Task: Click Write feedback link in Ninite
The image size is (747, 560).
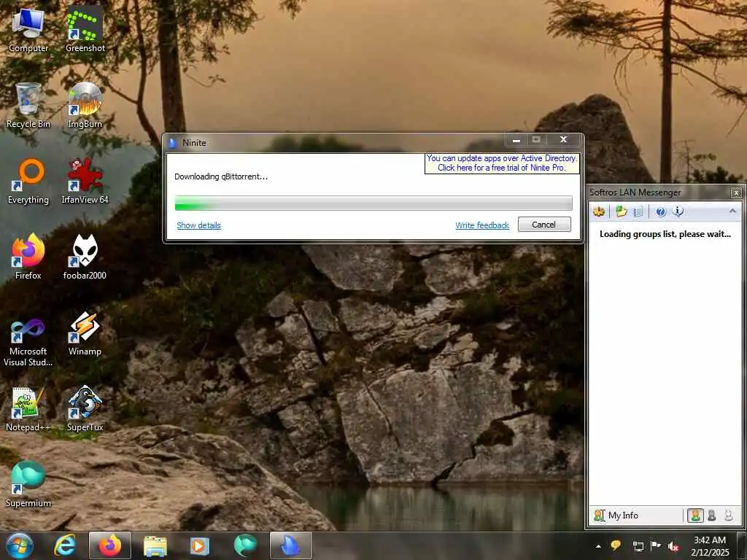Action: point(482,225)
